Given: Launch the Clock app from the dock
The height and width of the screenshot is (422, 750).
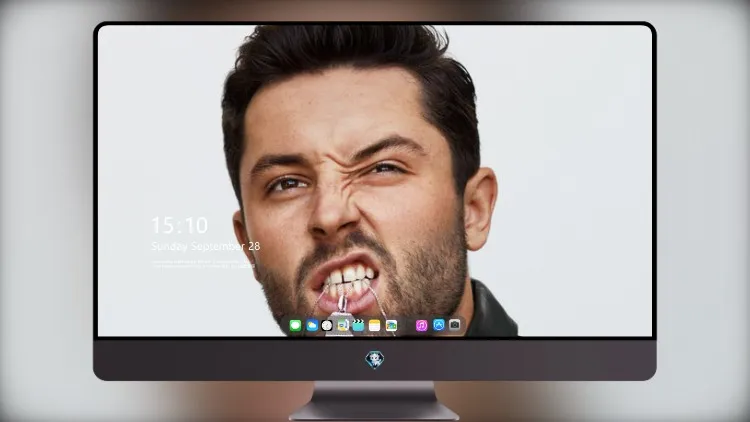Looking at the screenshot, I should (x=327, y=326).
